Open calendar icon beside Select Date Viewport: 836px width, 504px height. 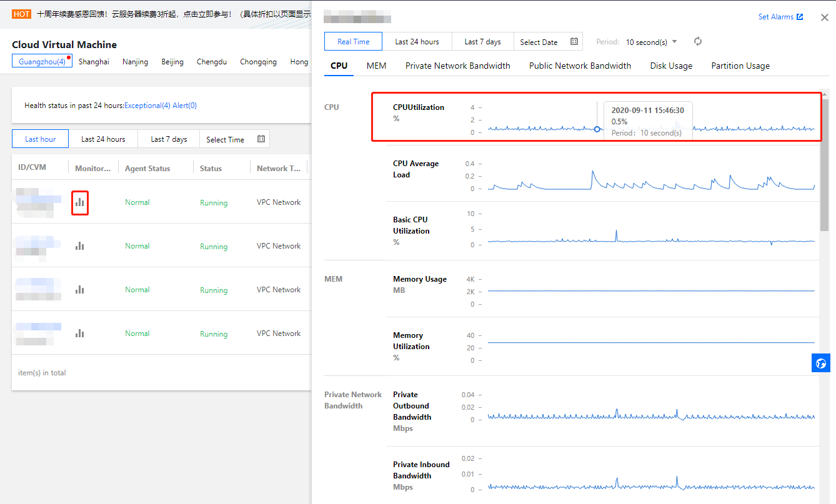[574, 42]
